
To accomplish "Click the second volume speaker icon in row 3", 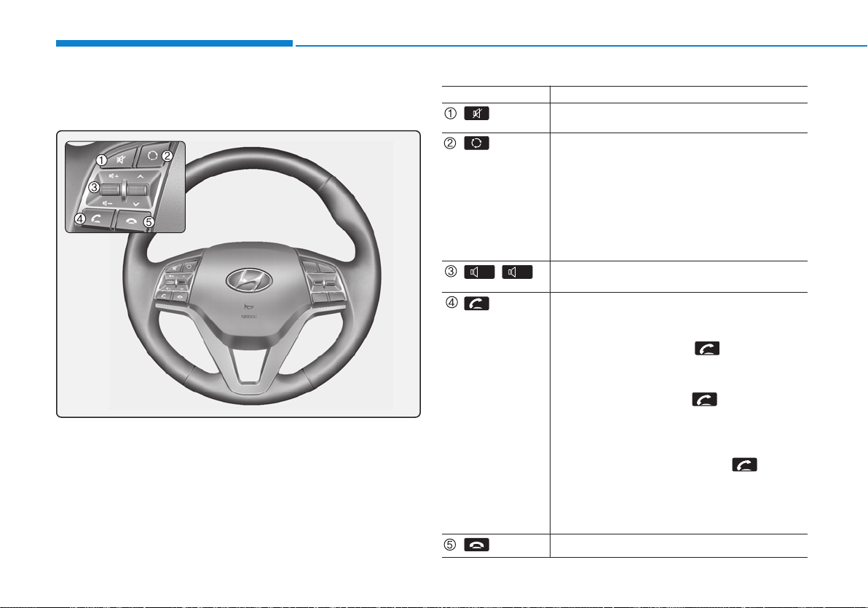I will tap(517, 272).
